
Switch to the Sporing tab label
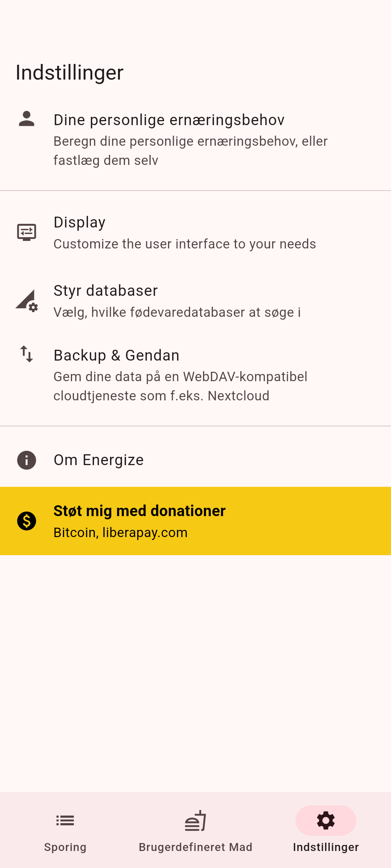[x=65, y=847]
